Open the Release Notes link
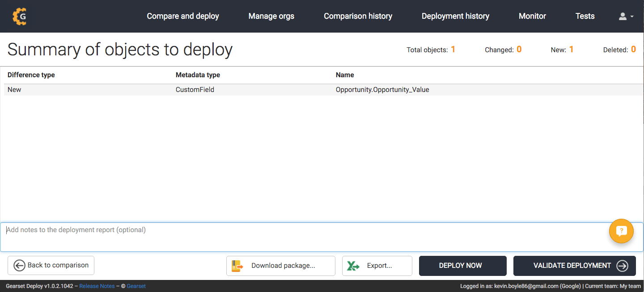 [97, 286]
